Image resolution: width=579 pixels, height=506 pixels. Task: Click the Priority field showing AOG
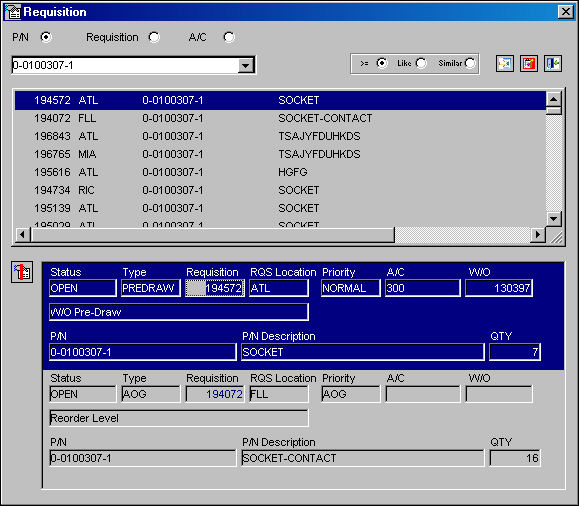coord(350,394)
